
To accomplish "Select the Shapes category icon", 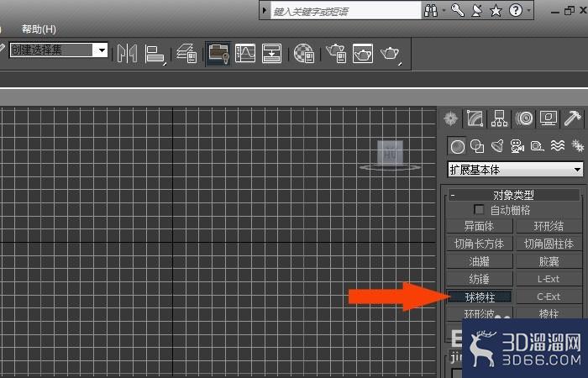I will pos(477,146).
